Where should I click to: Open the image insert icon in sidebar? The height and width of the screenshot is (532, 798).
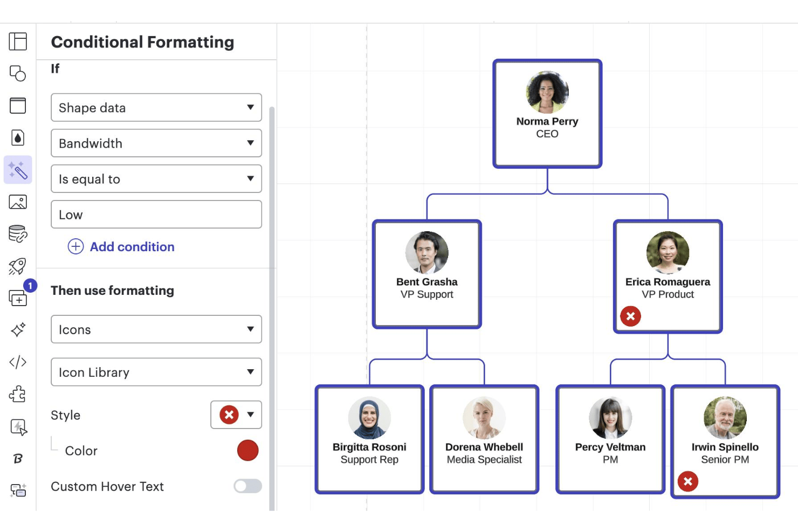pyautogui.click(x=18, y=202)
